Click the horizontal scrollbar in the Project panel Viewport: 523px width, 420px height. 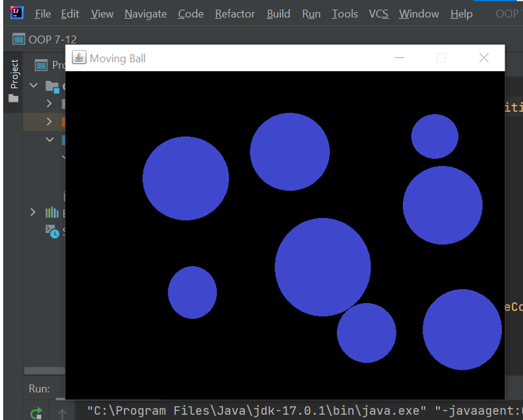[44, 370]
